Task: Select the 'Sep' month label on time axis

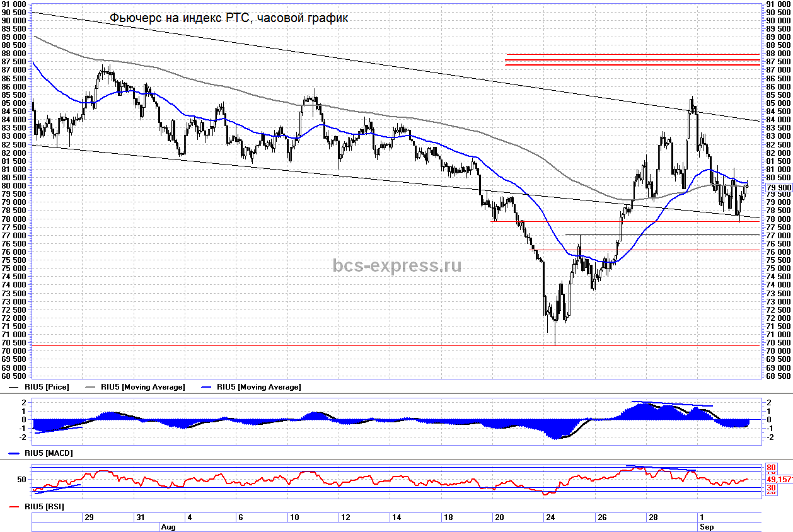Action: 705,526
